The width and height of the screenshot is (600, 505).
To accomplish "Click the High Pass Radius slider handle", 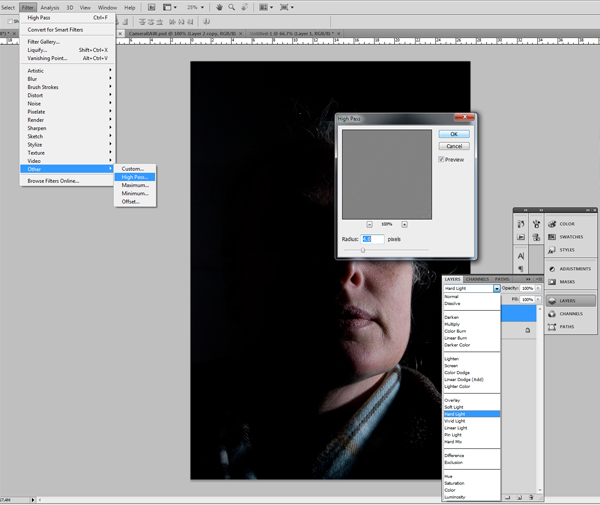I will [x=363, y=250].
